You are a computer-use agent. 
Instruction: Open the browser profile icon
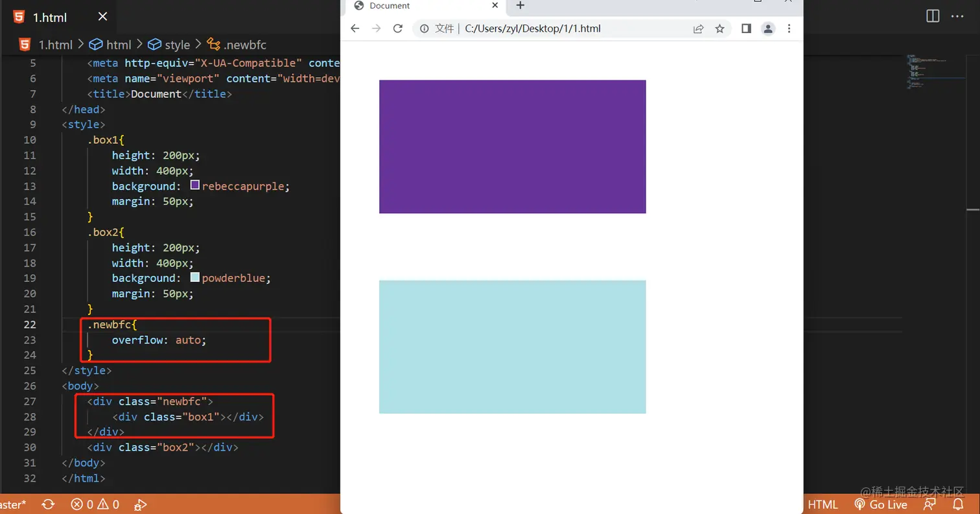pyautogui.click(x=768, y=29)
